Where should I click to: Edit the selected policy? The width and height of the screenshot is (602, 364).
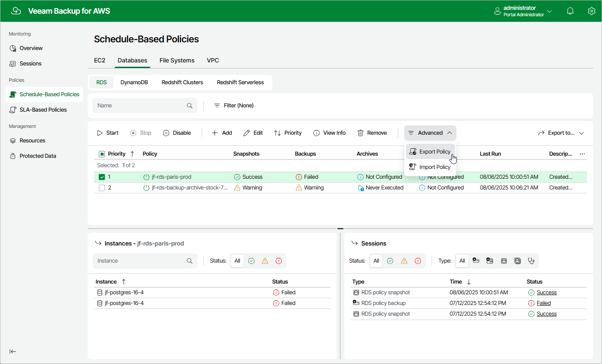[x=253, y=133]
